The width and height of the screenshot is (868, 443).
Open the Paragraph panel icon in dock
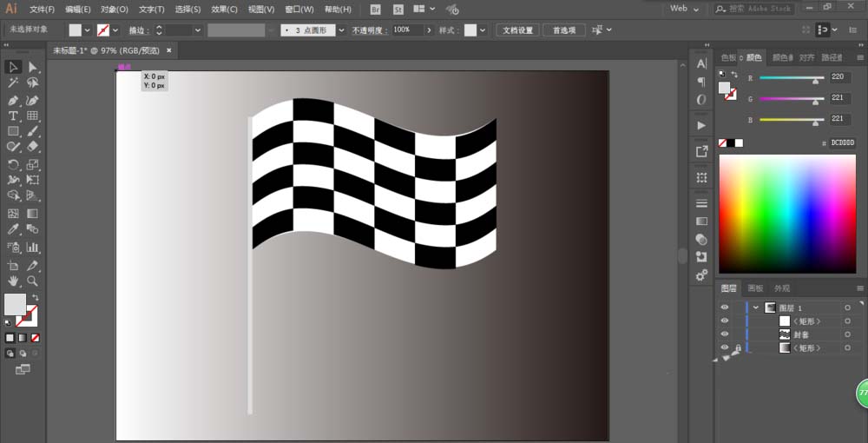(701, 82)
